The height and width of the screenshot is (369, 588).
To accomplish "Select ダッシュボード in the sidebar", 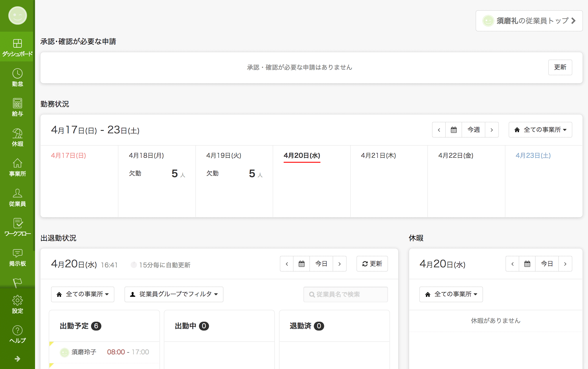I will pyautogui.click(x=17, y=47).
